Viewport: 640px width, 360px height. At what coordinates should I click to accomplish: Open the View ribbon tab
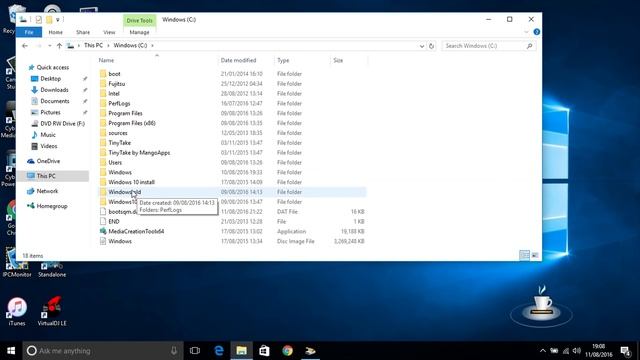[x=109, y=32]
